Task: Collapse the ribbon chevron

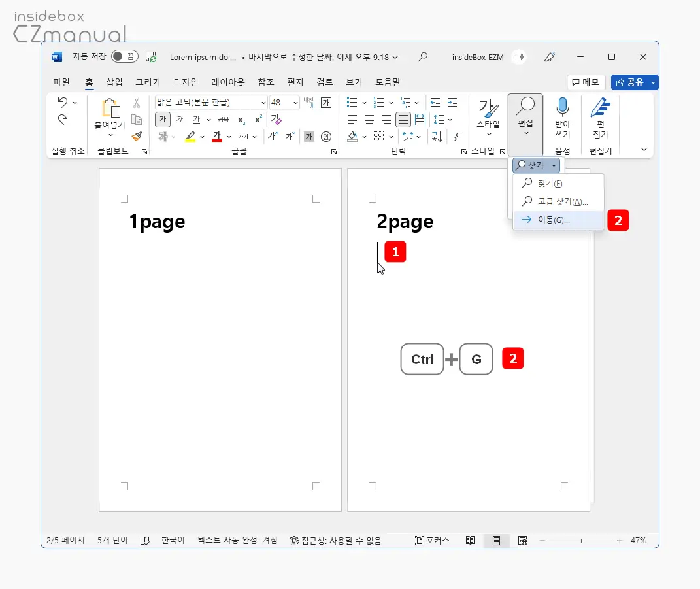Action: point(644,149)
